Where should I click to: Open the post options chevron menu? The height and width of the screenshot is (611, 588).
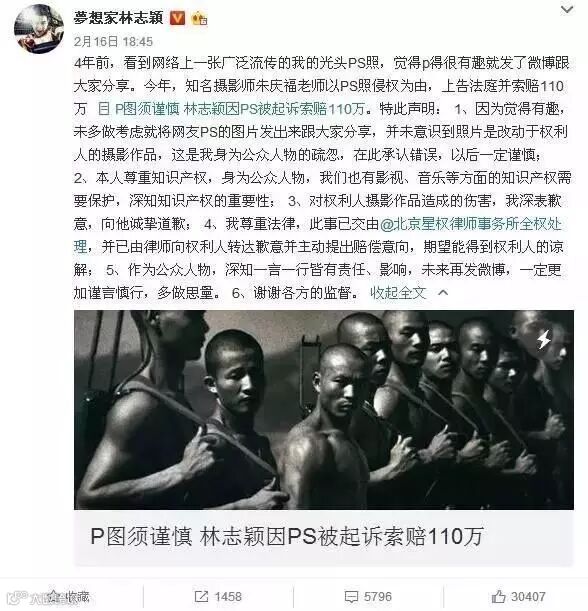pyautogui.click(x=567, y=10)
